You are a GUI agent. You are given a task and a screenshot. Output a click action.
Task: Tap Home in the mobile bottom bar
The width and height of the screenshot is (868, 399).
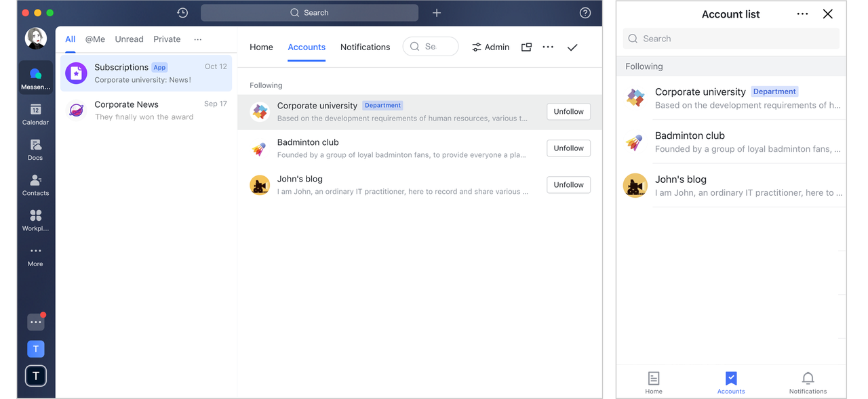pyautogui.click(x=654, y=382)
